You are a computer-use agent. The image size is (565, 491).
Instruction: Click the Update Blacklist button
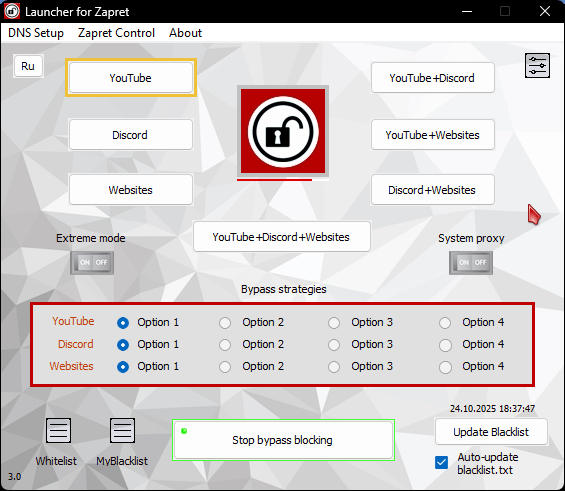coord(491,432)
